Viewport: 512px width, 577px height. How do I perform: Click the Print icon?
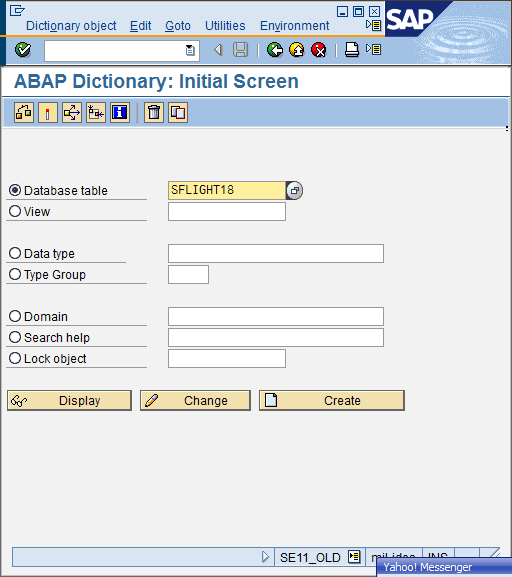point(352,50)
